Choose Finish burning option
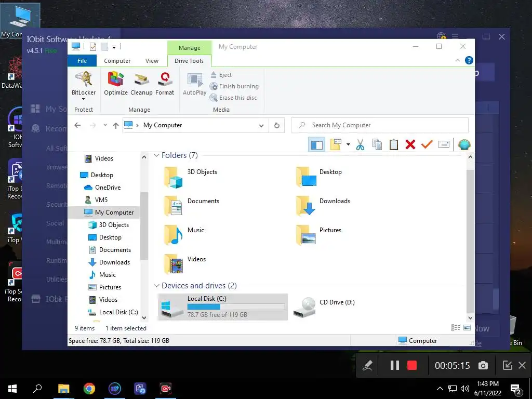Image resolution: width=532 pixels, height=399 pixels. [x=234, y=87]
